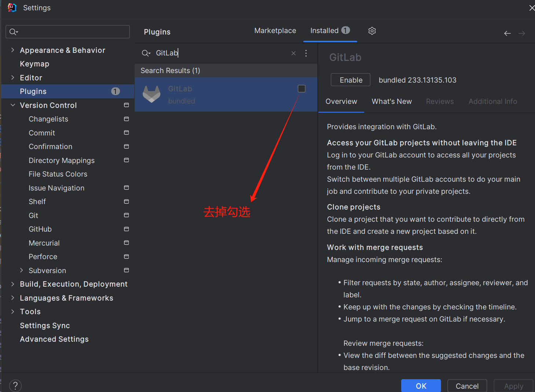The image size is (535, 392).
Task: Select the Plugins settings page
Action: click(68, 91)
